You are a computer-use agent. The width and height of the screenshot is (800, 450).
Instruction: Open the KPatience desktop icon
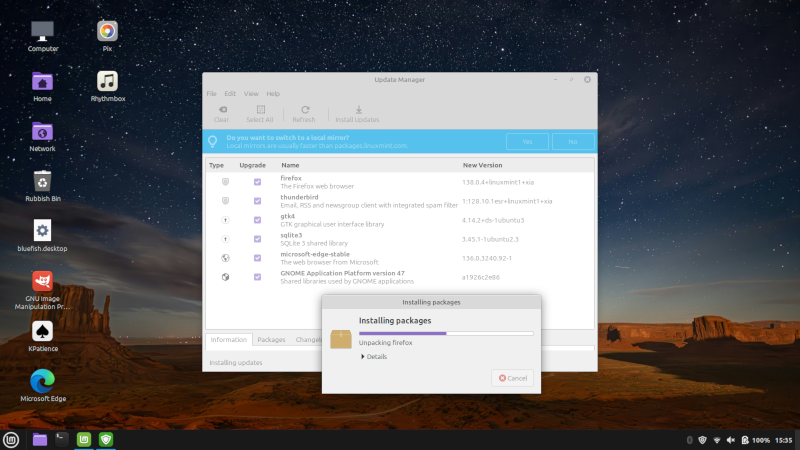pyautogui.click(x=42, y=331)
